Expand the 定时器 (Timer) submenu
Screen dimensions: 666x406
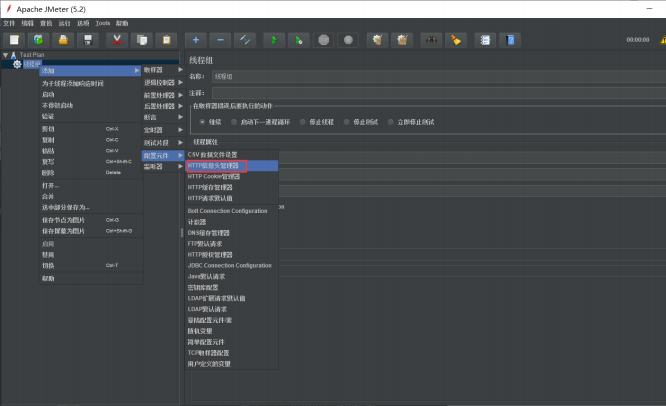tap(163, 130)
